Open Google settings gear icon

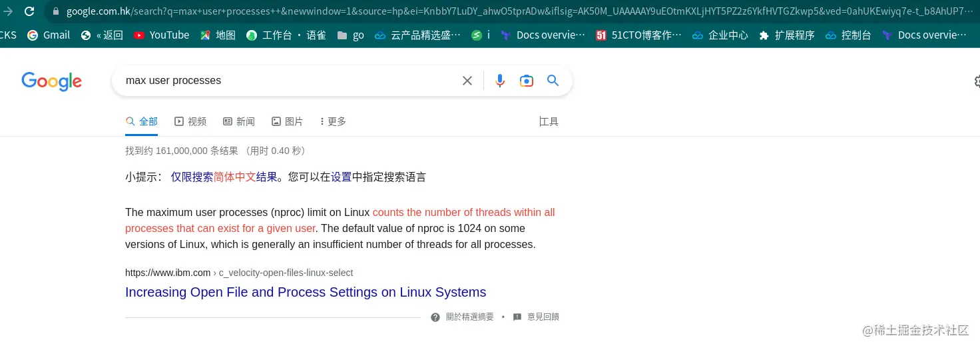pos(976,81)
